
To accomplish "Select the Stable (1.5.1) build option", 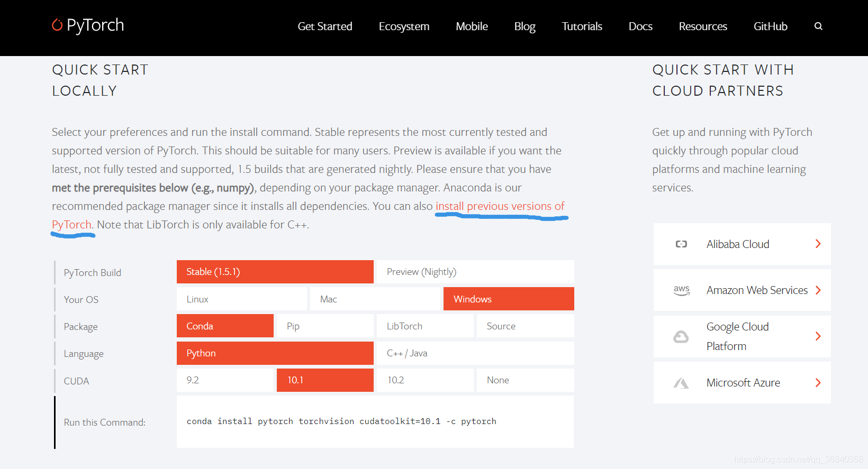I will click(x=275, y=272).
